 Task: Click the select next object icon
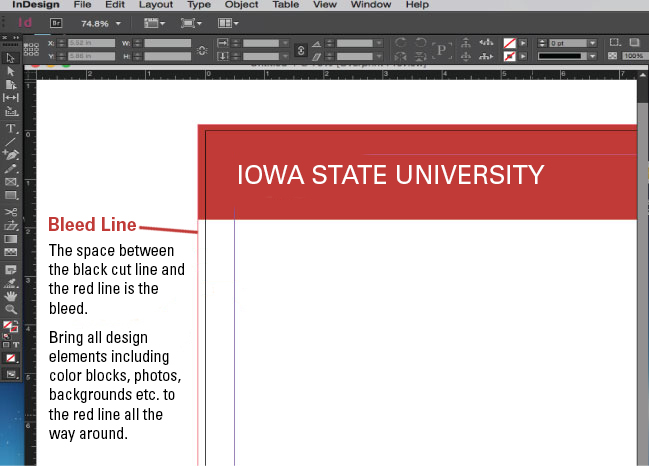tap(486, 56)
